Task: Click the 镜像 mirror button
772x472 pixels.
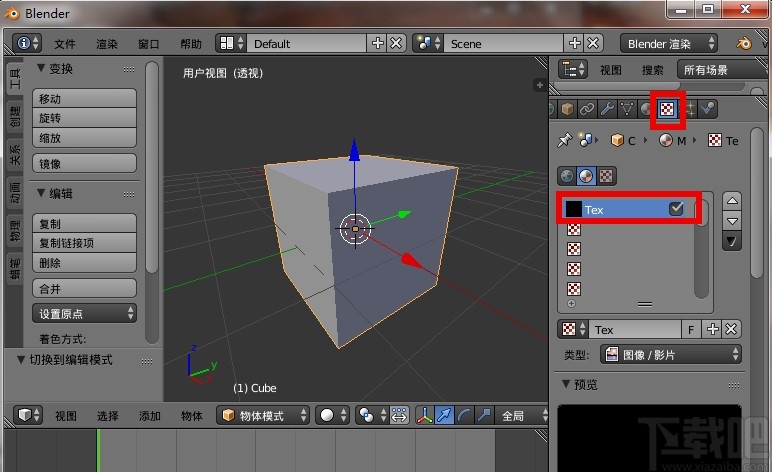Action: [84, 163]
